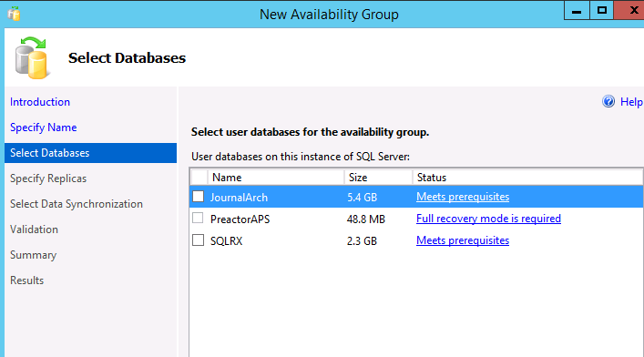This screenshot has height=357, width=644.
Task: Close the New Availability Group wizard
Action: pos(629,10)
